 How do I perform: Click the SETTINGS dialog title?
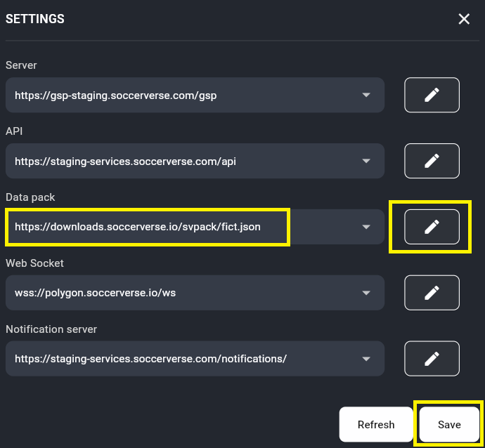35,20
